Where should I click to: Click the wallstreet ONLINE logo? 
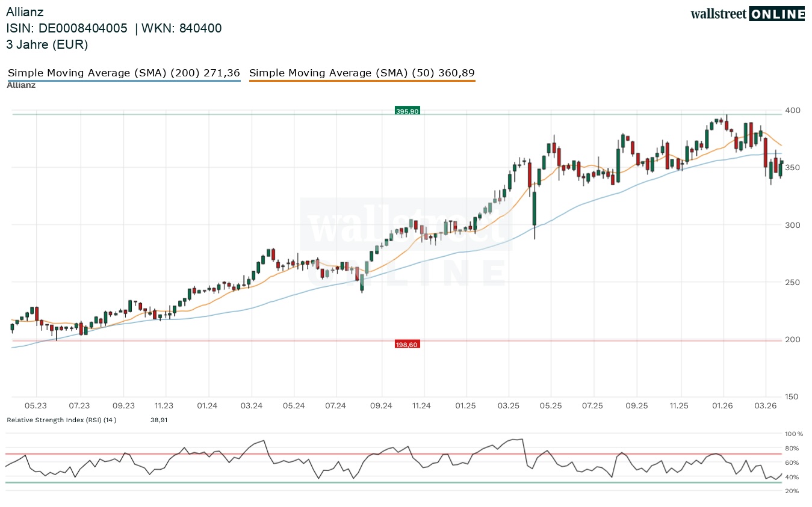(x=747, y=14)
